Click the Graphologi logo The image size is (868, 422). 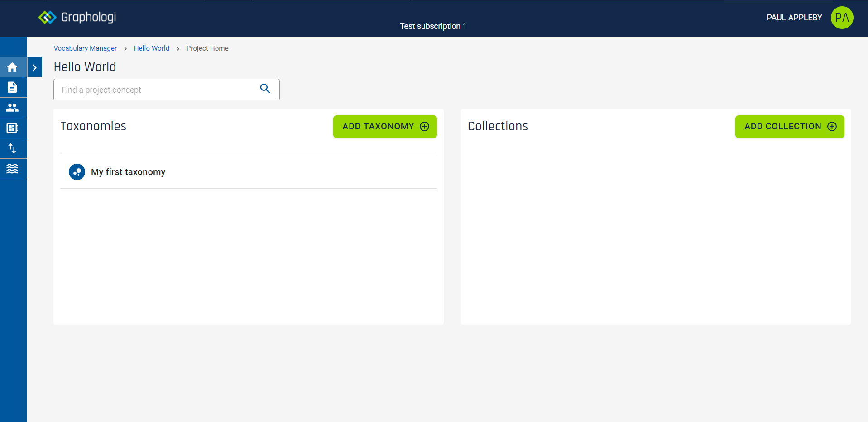77,17
